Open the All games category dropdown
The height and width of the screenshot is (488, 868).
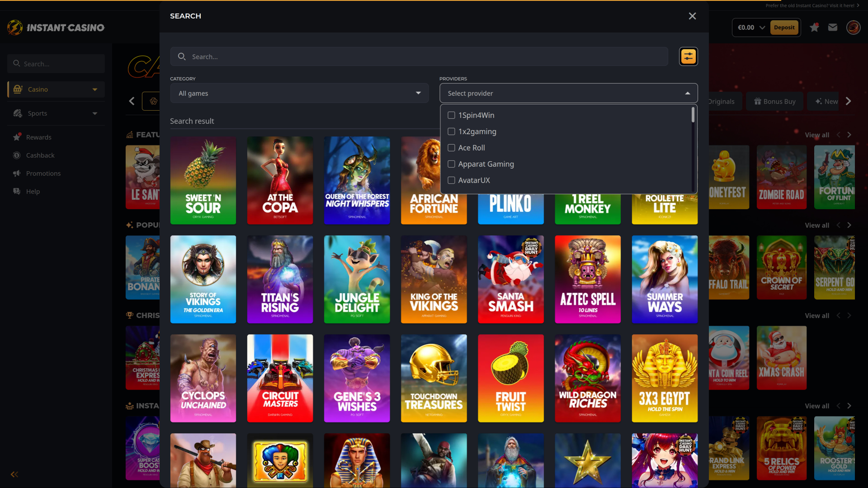click(299, 93)
